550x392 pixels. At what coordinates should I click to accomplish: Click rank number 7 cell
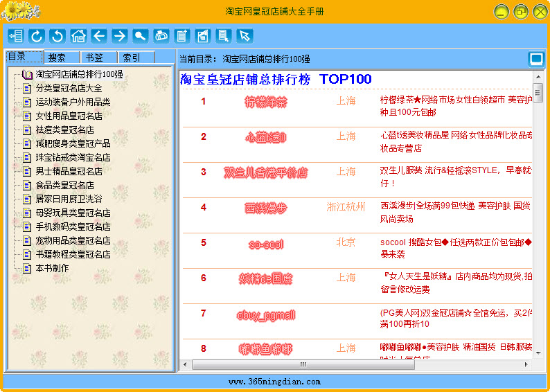(x=203, y=313)
